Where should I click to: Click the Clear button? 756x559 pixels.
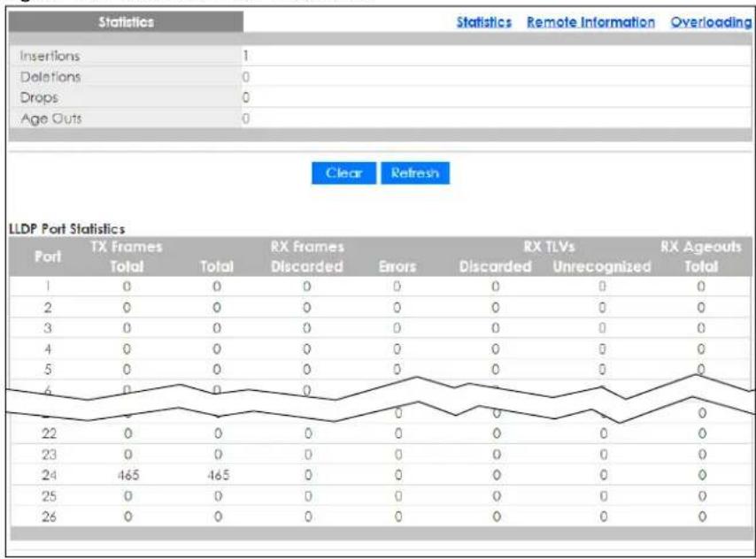point(343,173)
